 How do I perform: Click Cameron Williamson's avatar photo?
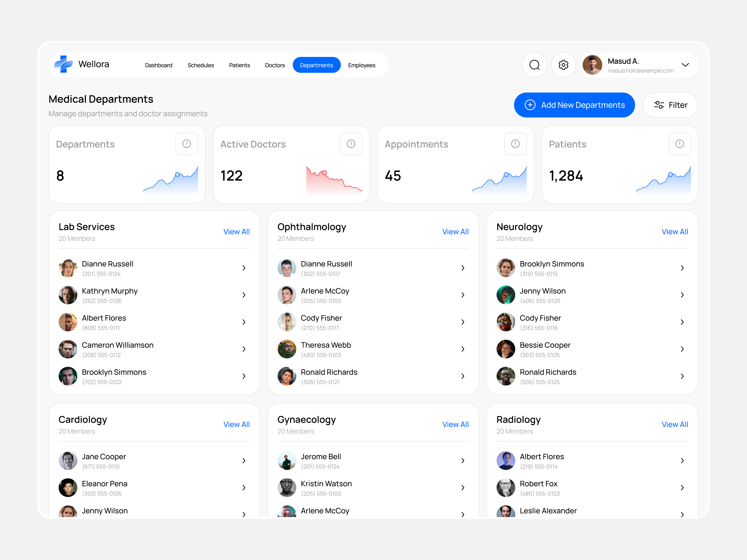[x=68, y=349]
